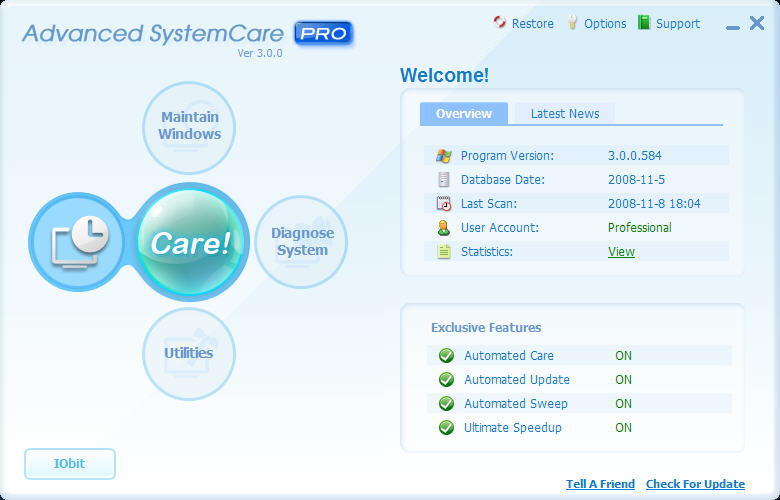Viewport: 780px width, 500px height.
Task: Click the version value 3.0.0.584
Action: click(x=634, y=156)
